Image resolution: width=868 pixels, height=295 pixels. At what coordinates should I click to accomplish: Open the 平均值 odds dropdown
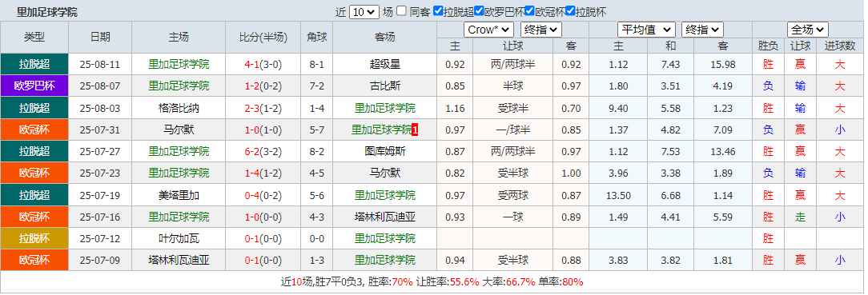tap(646, 30)
